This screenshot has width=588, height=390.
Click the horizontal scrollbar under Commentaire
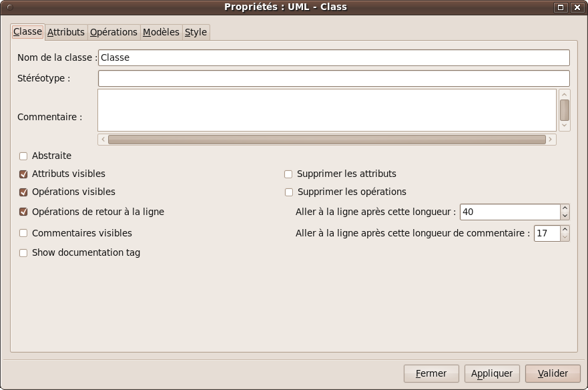[326, 140]
